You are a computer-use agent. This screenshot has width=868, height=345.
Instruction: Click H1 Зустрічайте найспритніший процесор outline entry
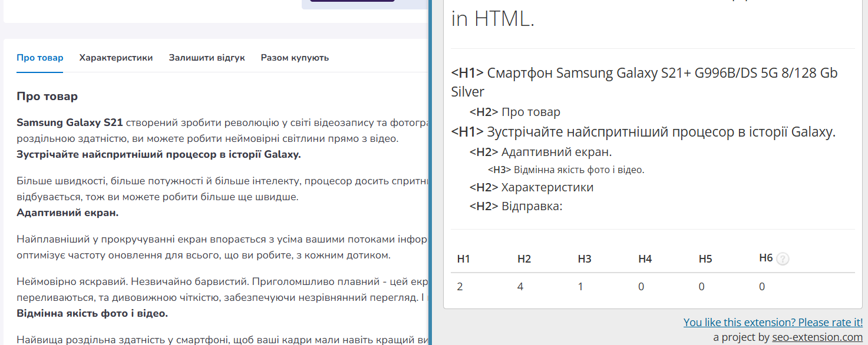click(x=643, y=132)
